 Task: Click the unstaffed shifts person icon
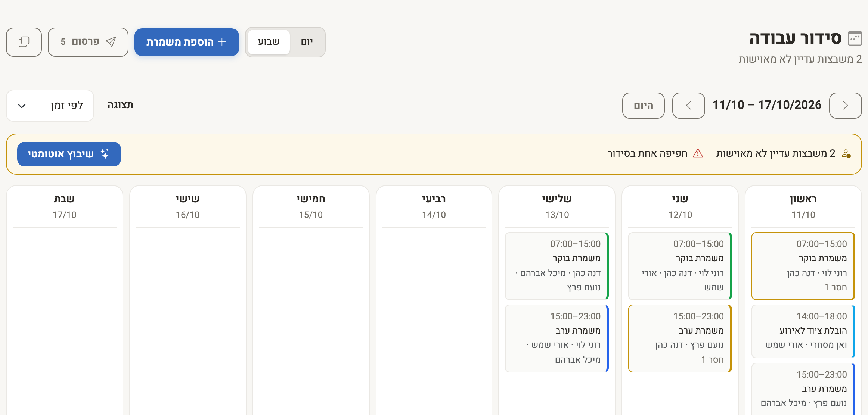pyautogui.click(x=846, y=153)
